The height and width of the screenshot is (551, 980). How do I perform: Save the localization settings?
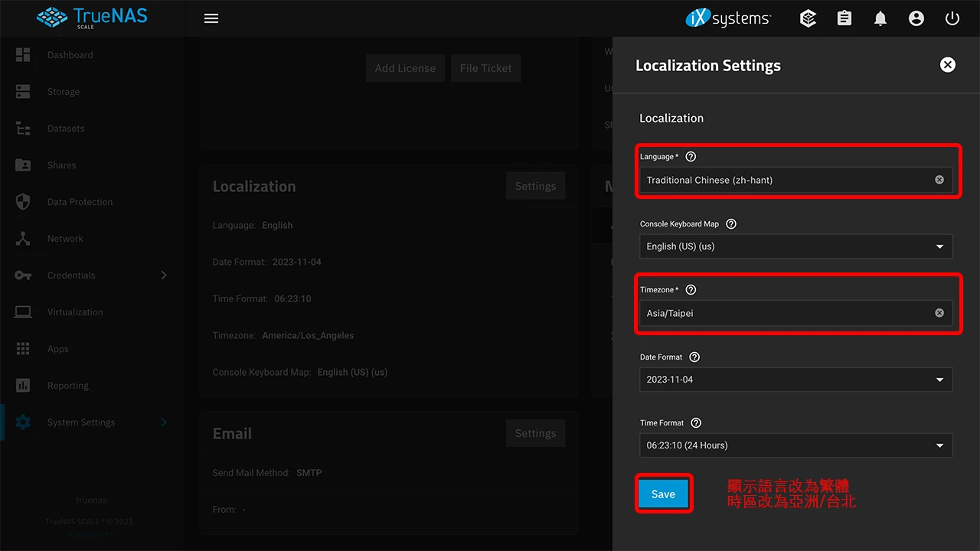pos(663,494)
